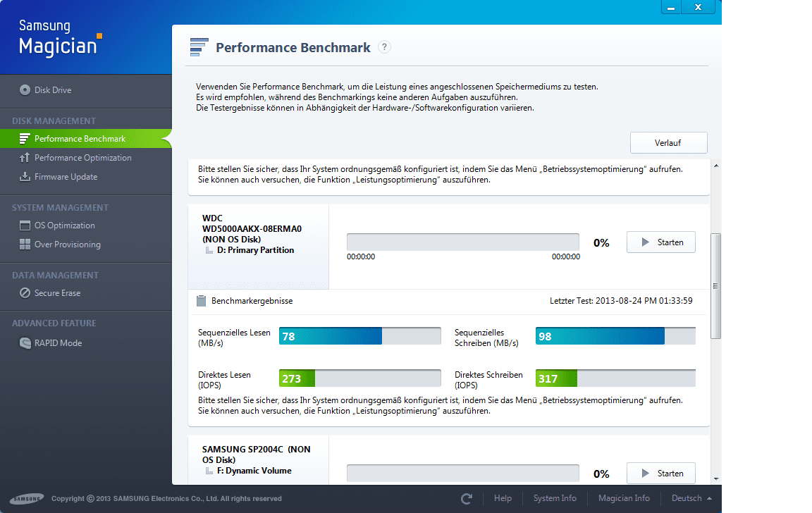This screenshot has height=513, width=812.
Task: Click the scroll down arrow of results list
Action: tap(716, 479)
